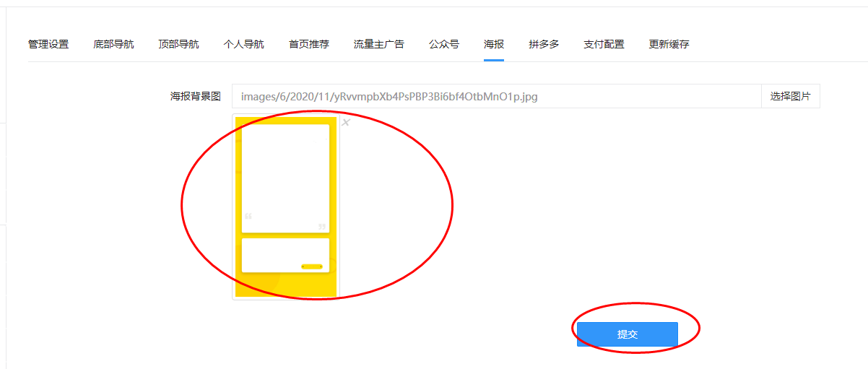Click the large white card in the poster preview
The height and width of the screenshot is (369, 868).
pos(285,178)
